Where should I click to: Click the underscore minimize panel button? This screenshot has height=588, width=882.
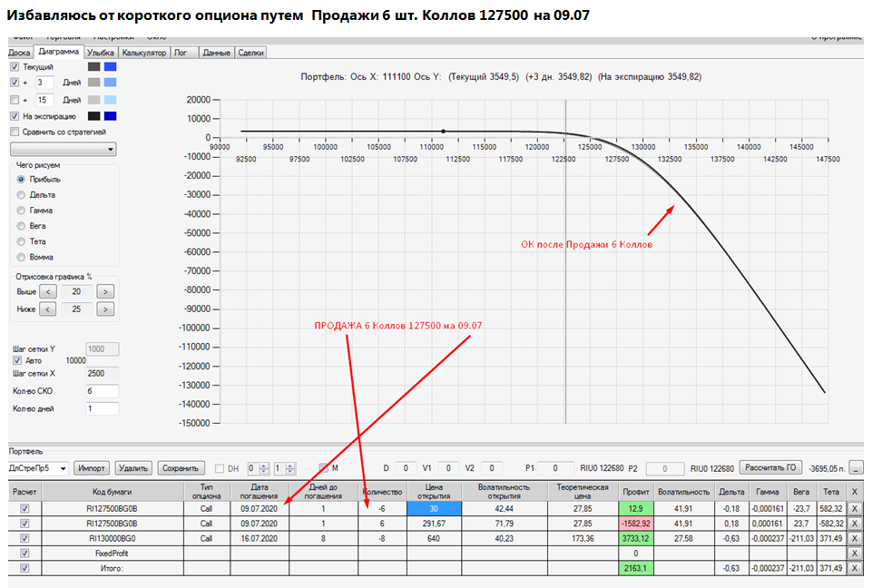click(856, 468)
